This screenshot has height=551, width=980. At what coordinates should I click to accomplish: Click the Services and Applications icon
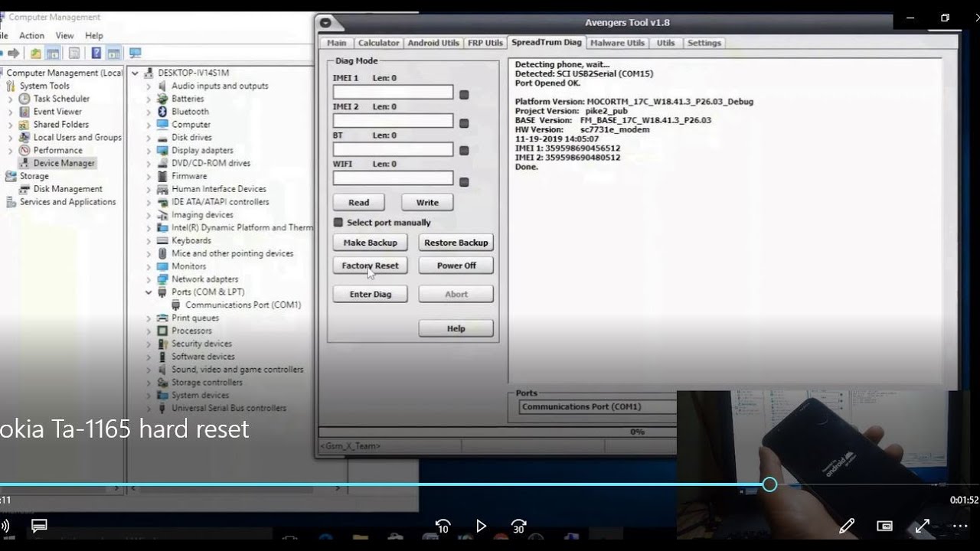coord(11,202)
